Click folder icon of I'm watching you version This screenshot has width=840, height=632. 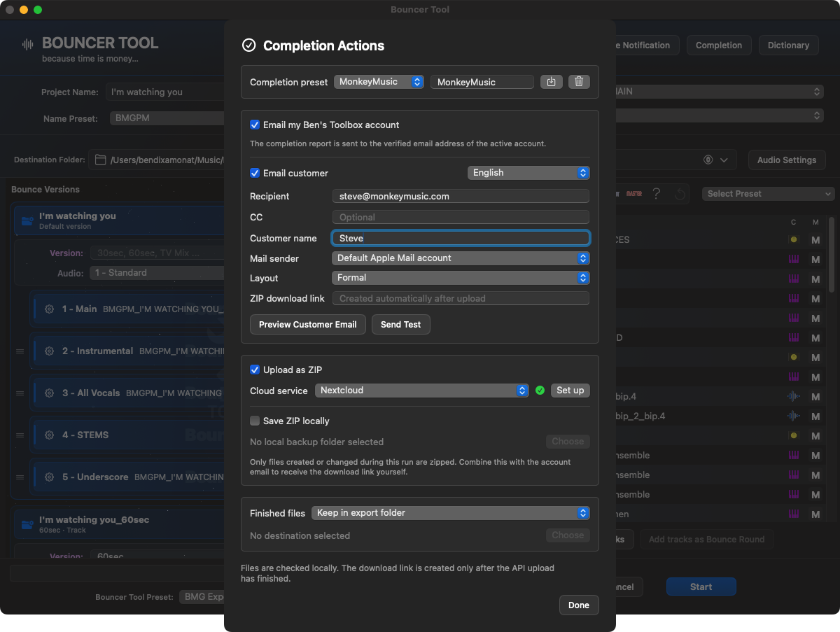[x=27, y=220]
